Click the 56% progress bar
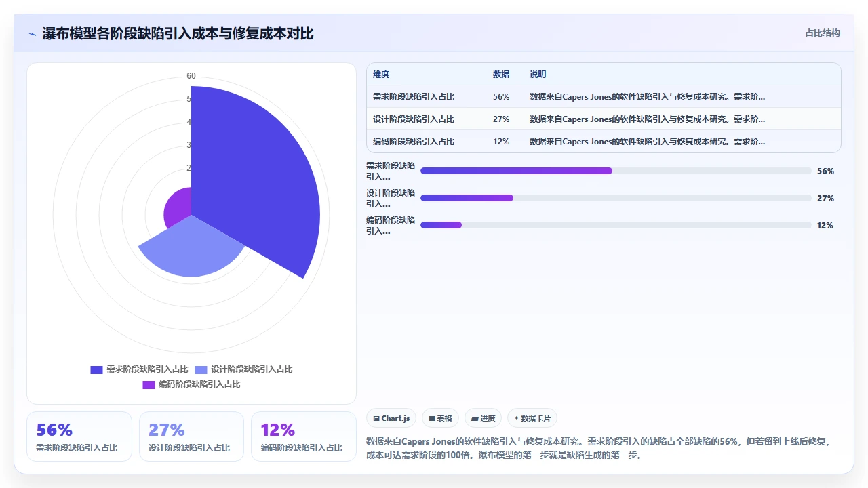This screenshot has width=868, height=488. (x=616, y=171)
